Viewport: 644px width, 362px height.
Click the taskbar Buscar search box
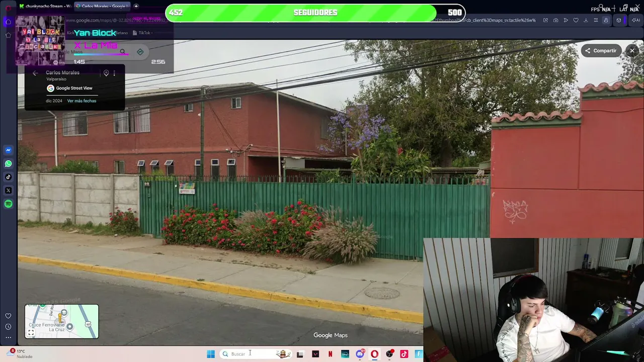click(x=257, y=354)
